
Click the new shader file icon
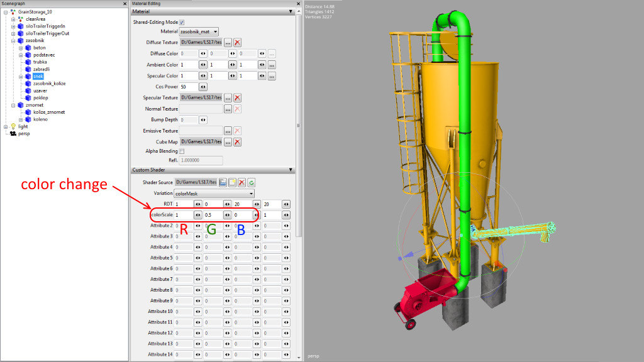(x=232, y=182)
